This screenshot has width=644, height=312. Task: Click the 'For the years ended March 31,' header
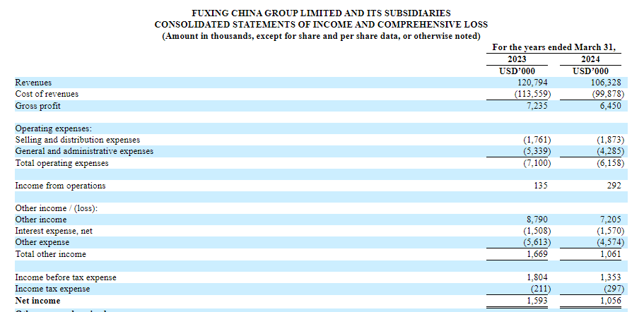tap(554, 47)
